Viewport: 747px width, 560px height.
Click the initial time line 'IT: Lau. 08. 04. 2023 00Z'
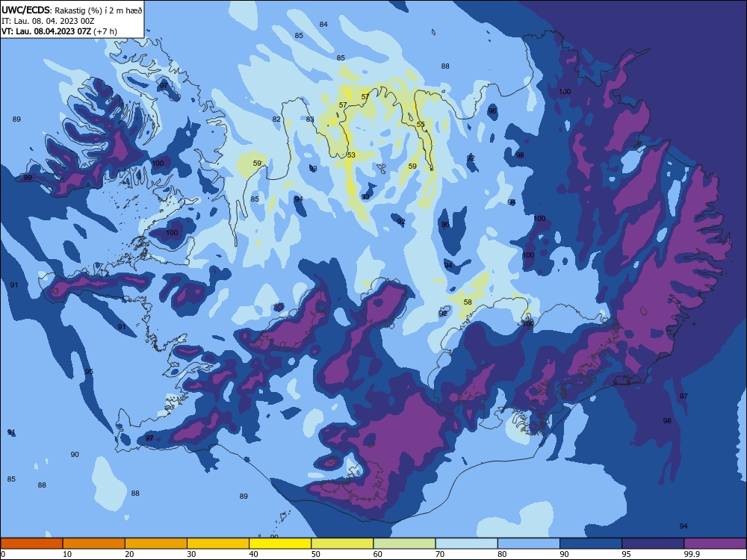coord(48,21)
